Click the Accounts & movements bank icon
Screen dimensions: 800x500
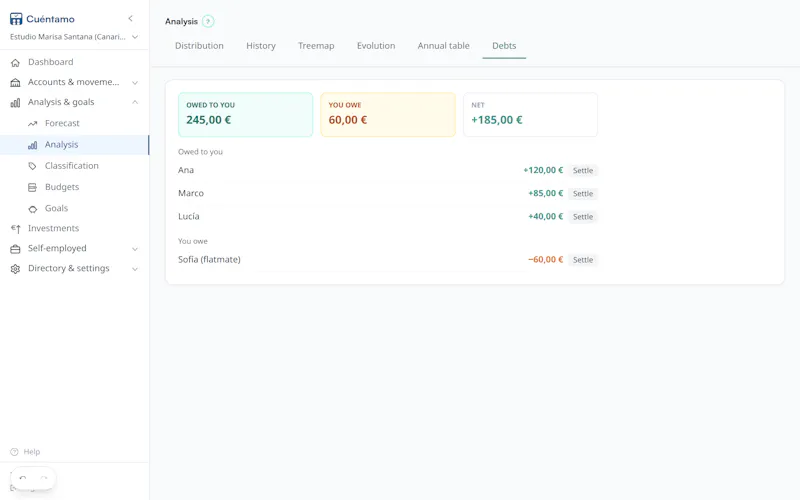click(15, 82)
